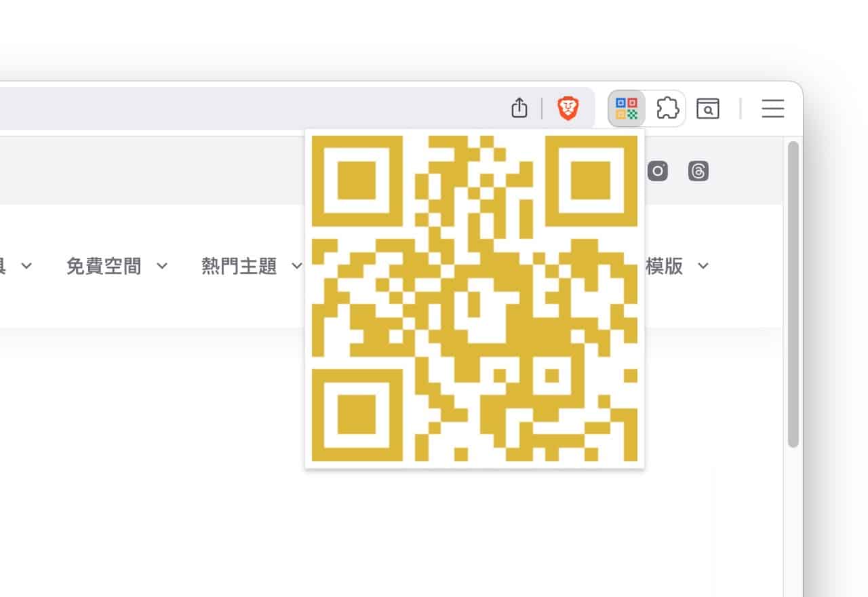Screen dimensions: 868x597
Task: Click the Share icon in the address bar
Action: pos(519,108)
